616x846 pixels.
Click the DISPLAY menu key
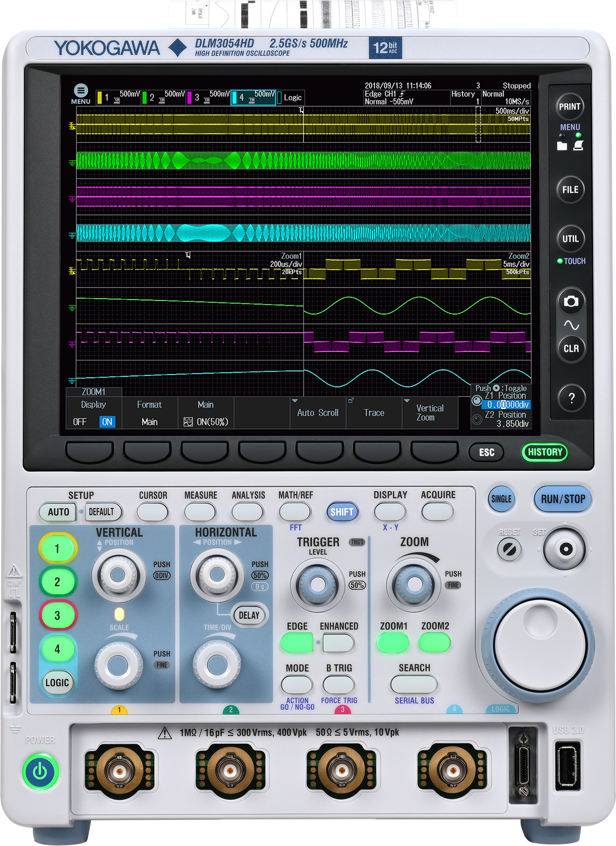(390, 512)
